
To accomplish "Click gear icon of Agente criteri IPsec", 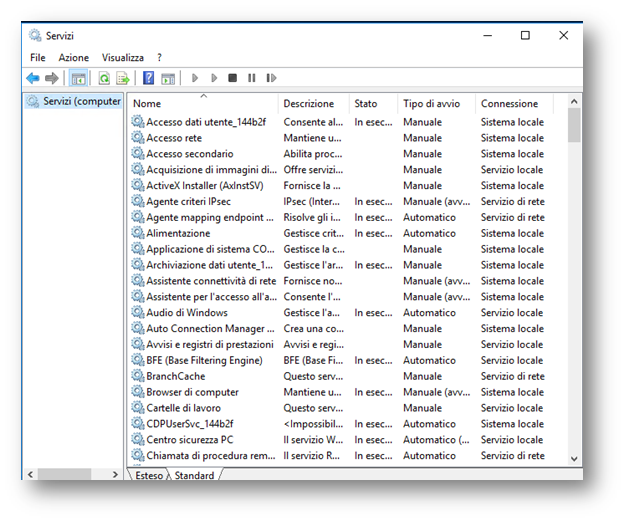I will (138, 201).
